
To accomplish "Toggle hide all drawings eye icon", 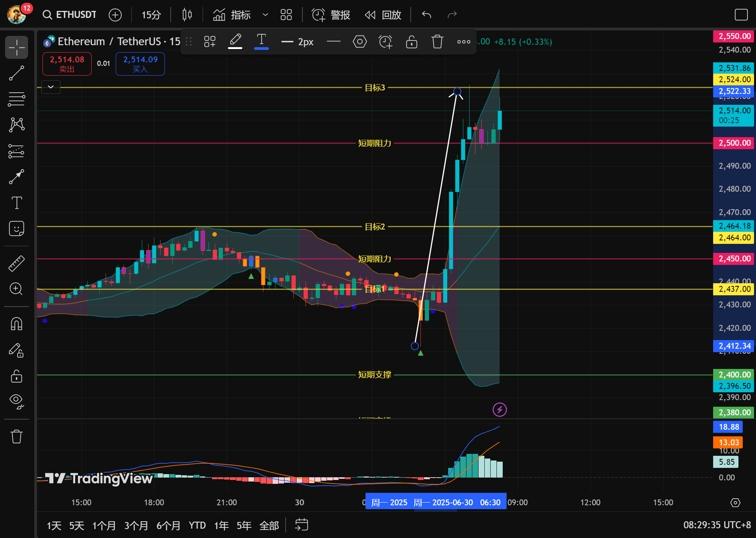I will [16, 402].
